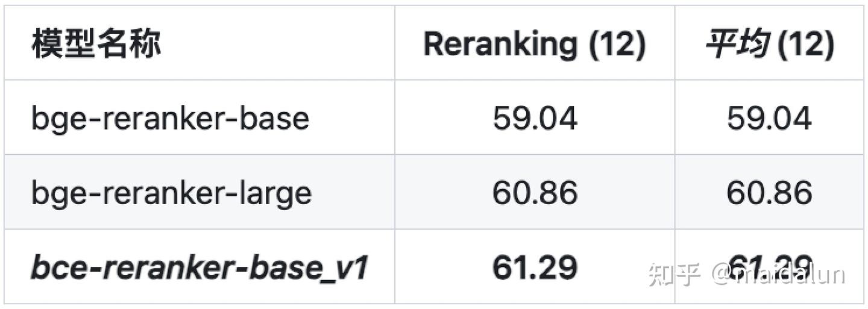This screenshot has height=309, width=868.
Task: Click the 61.29 value under 平均 column
Action: (x=769, y=267)
